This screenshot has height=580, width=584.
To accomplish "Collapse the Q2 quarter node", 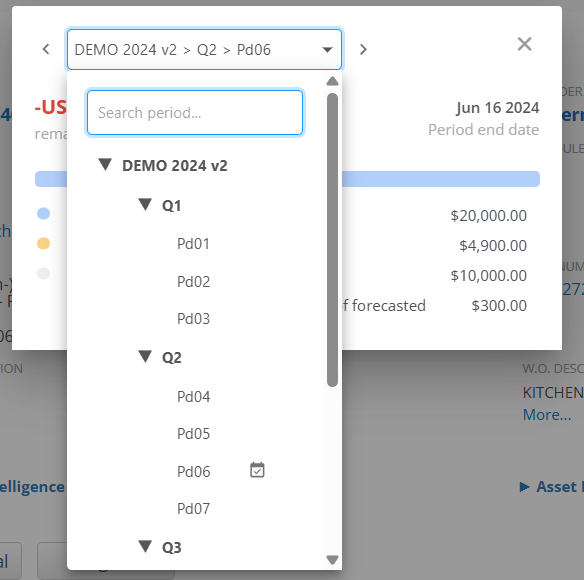I will 145,356.
